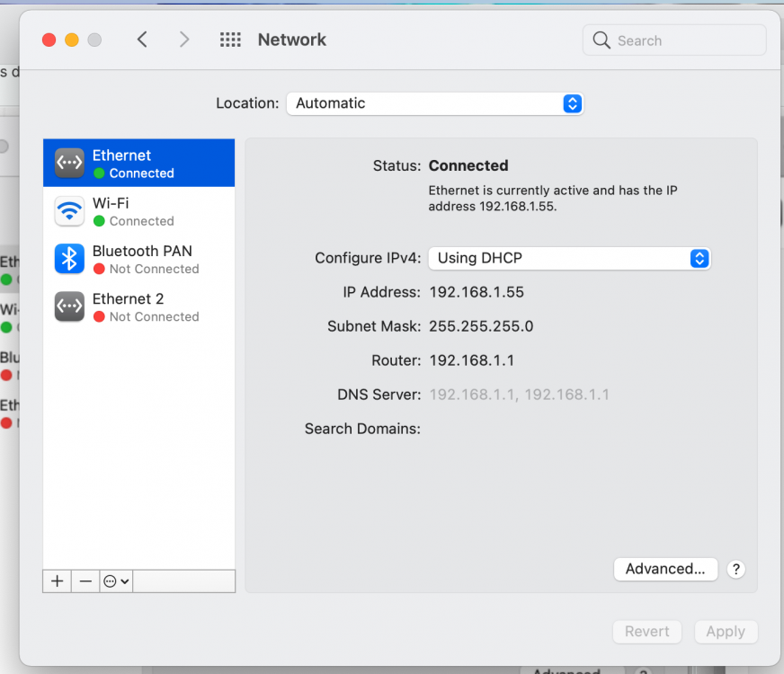784x674 pixels.
Task: Open the Configure IPv4 Using DHCP dropdown
Action: [x=569, y=258]
